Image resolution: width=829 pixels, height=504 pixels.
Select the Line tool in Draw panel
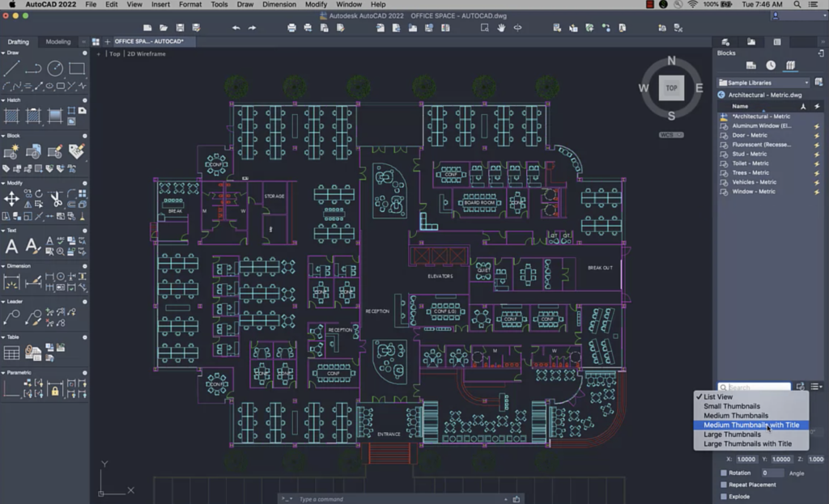11,69
